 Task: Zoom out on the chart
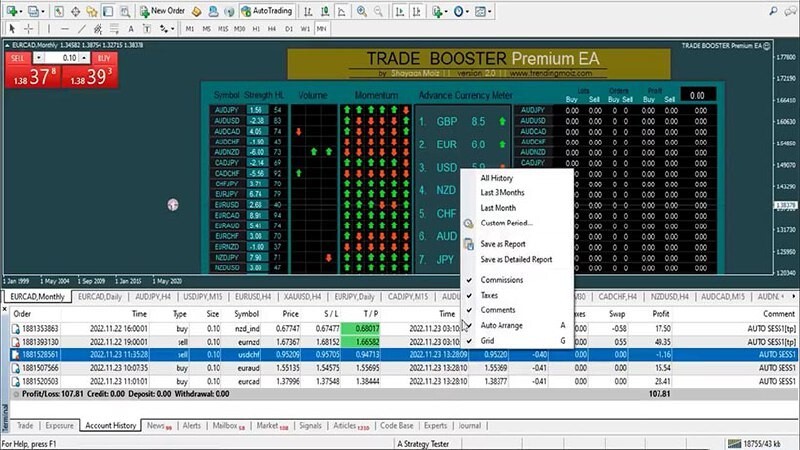tap(378, 11)
